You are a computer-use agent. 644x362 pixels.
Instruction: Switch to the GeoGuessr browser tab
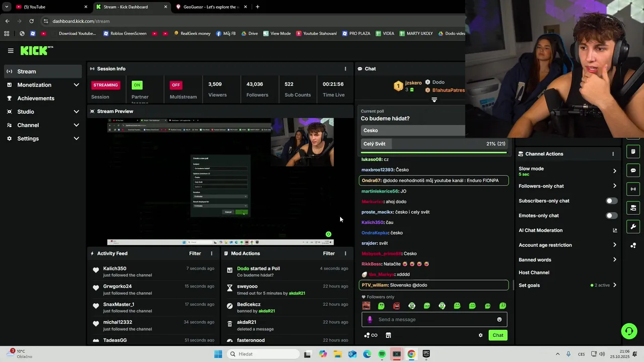click(x=211, y=7)
